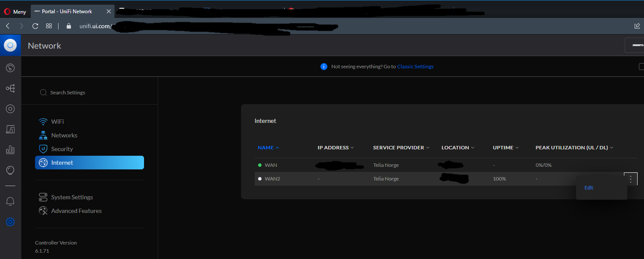This screenshot has width=644, height=259.
Task: Open the clients icon in left sidebar
Action: coord(10,129)
